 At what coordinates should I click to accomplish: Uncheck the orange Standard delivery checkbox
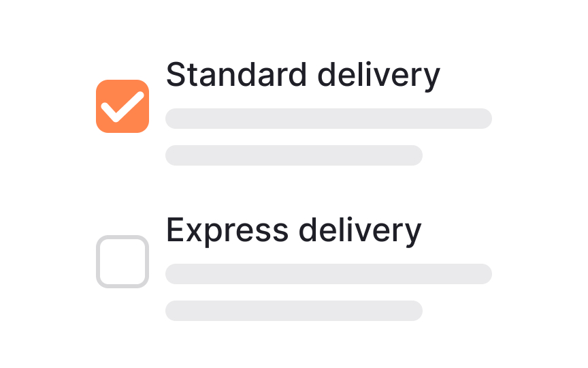pyautogui.click(x=122, y=106)
